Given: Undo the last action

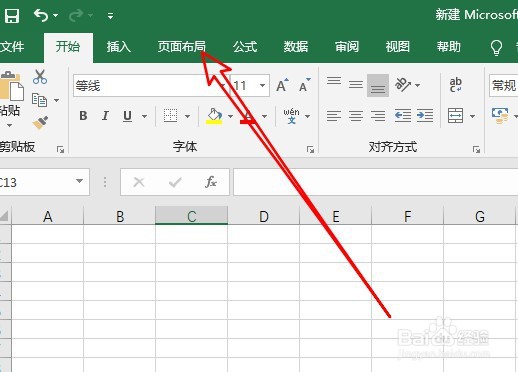Looking at the screenshot, I should tap(41, 15).
